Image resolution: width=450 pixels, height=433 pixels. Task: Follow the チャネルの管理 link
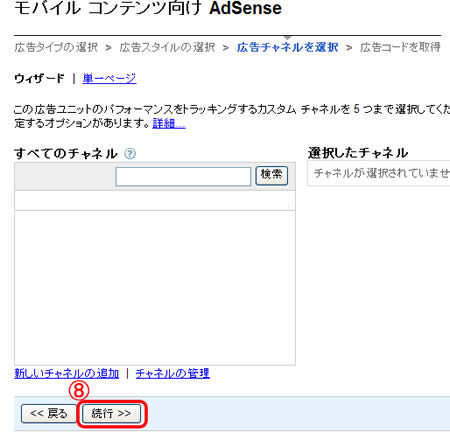pos(173,373)
